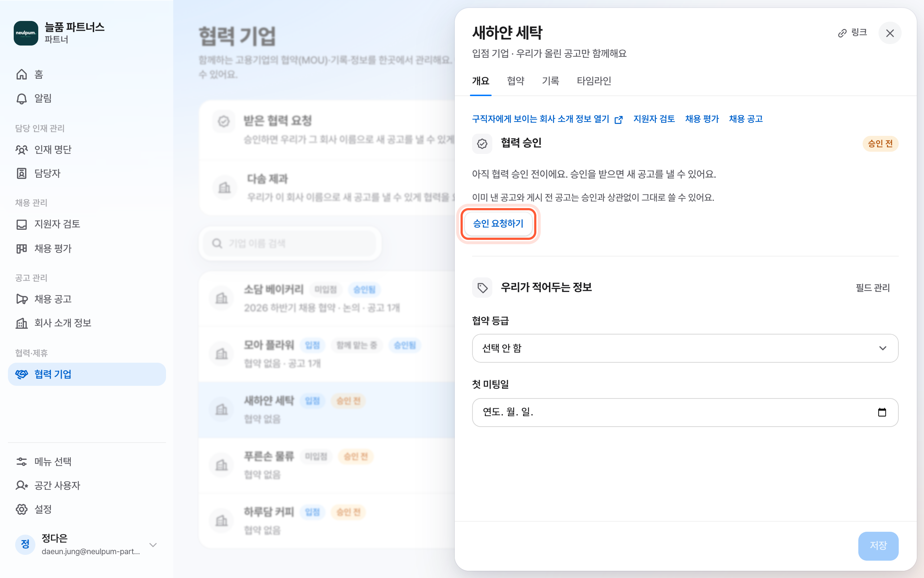This screenshot has width=924, height=578.
Task: Switch to the 개요 tab
Action: pyautogui.click(x=481, y=81)
